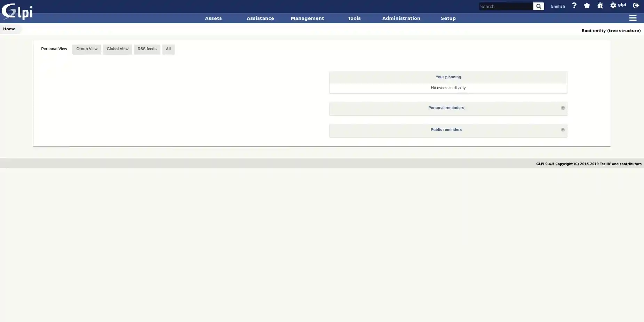Open the Global View tab
The height and width of the screenshot is (322, 644).
pos(117,49)
